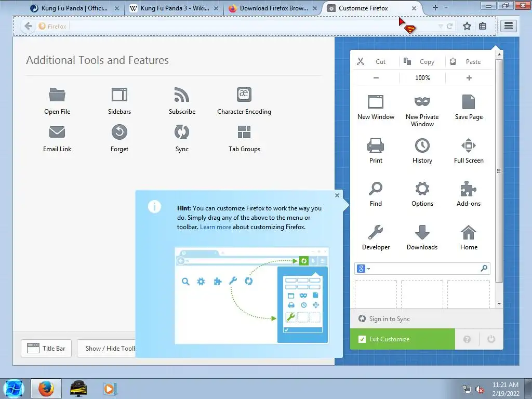Toggle the Title Bar button

pos(46,348)
